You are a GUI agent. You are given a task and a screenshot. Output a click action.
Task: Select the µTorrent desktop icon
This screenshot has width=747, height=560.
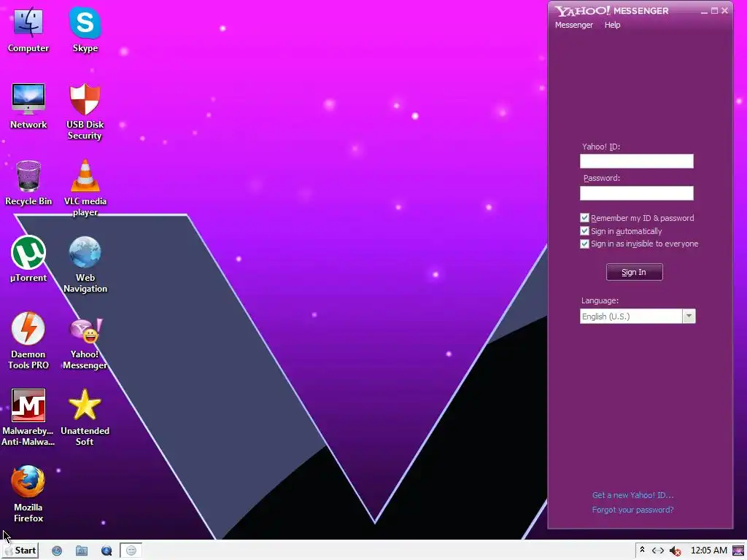28,259
